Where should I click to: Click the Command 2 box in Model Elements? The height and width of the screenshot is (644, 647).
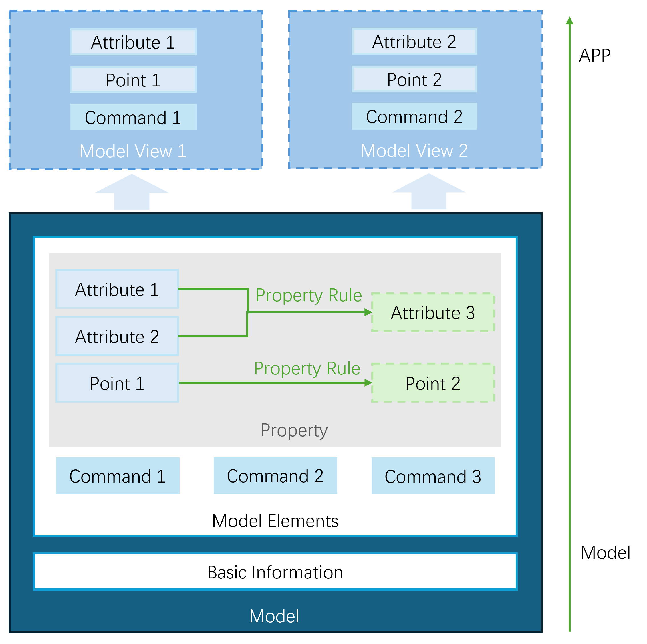point(275,475)
